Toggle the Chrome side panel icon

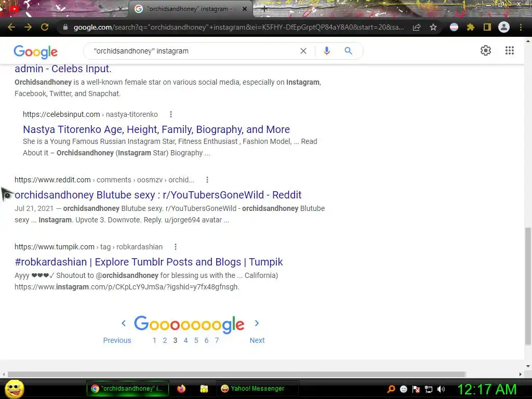pyautogui.click(x=487, y=27)
